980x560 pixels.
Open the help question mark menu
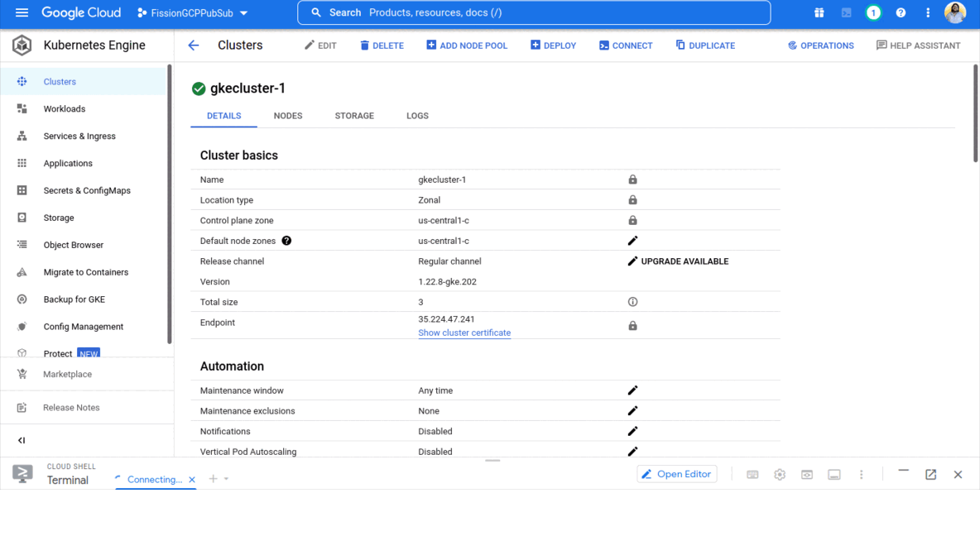click(901, 12)
